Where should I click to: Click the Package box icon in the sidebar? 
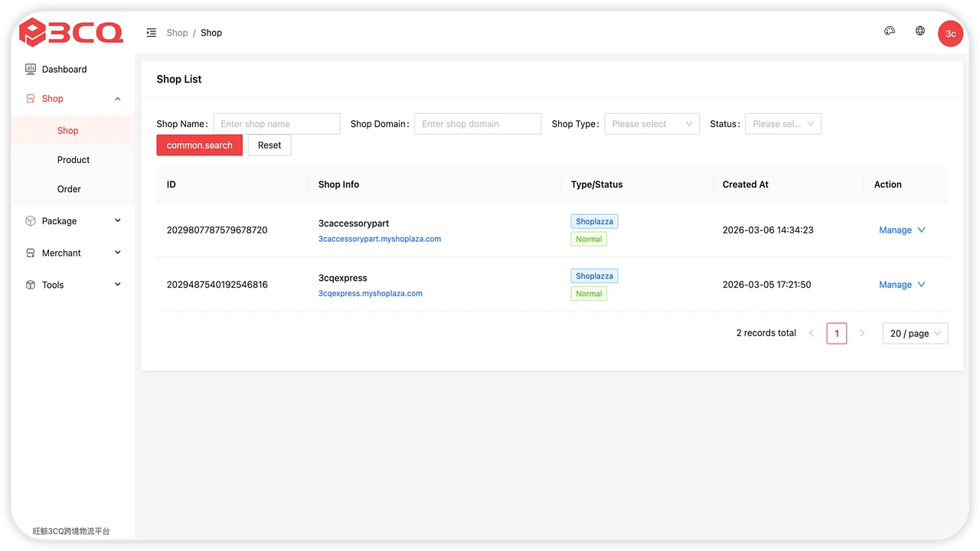tap(31, 220)
